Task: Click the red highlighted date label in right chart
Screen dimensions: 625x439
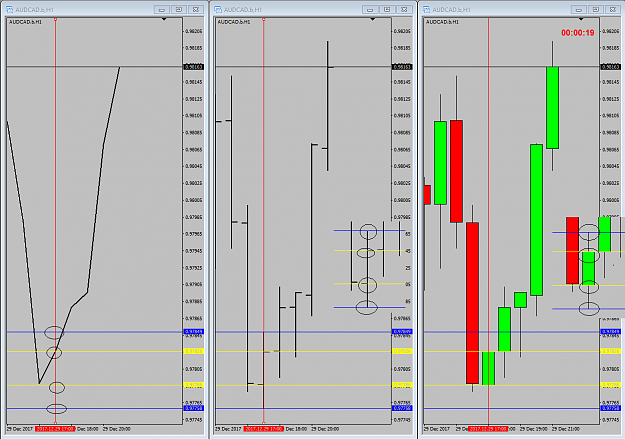Action: (488, 429)
